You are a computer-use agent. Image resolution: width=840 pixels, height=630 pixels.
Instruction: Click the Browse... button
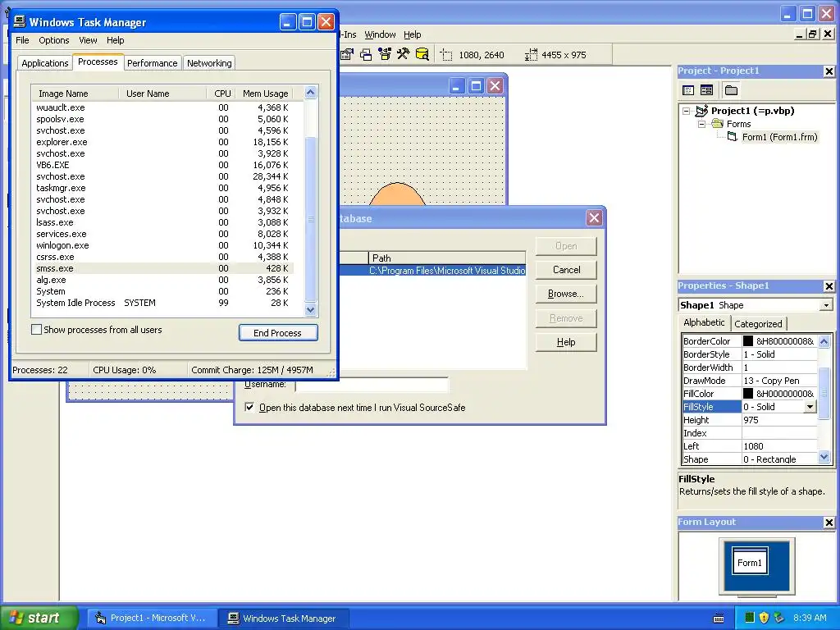[566, 294]
